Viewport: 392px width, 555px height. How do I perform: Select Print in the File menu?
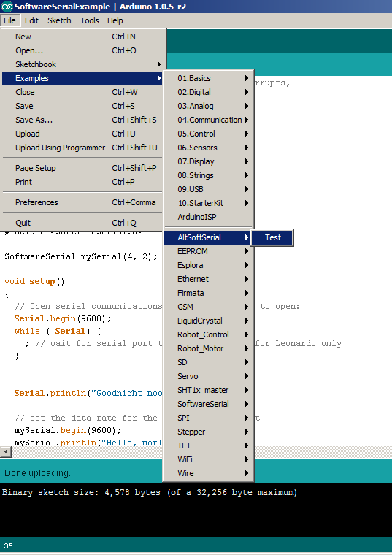[x=82, y=182]
